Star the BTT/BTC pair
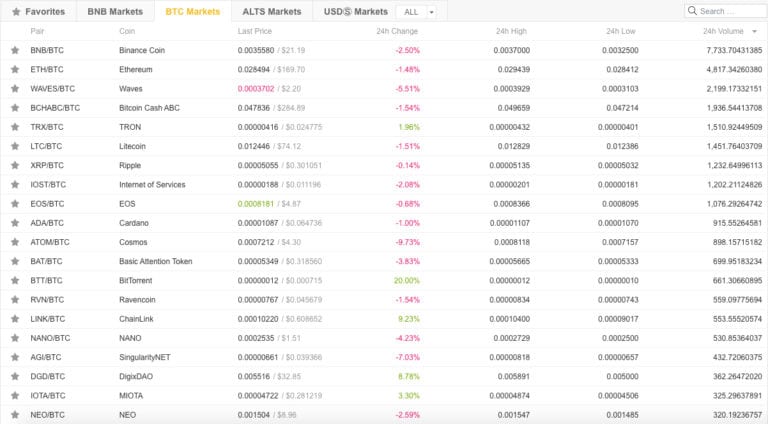Image resolution: width=768 pixels, height=424 pixels. 15,281
